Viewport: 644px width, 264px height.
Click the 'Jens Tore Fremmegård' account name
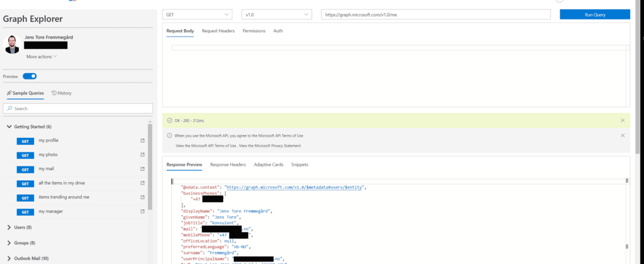pos(49,37)
